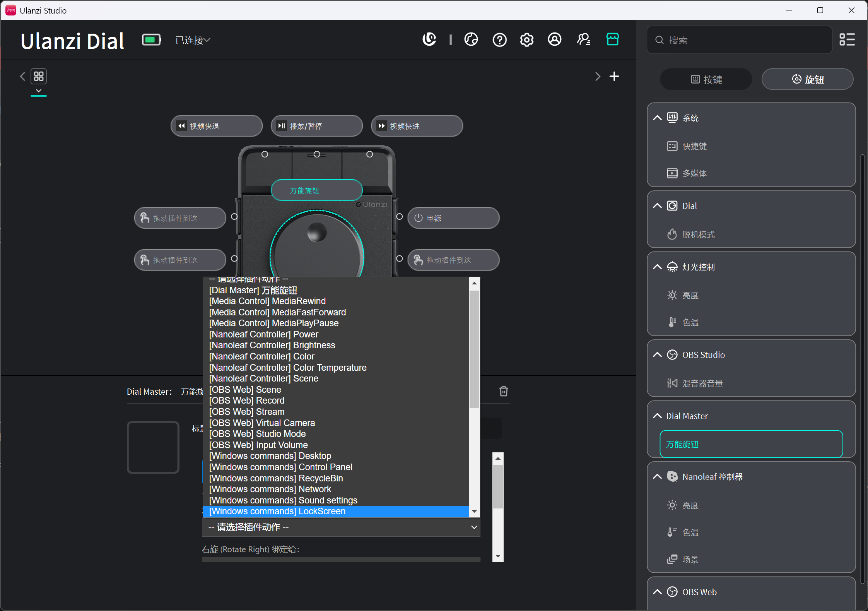This screenshot has height=611, width=868.
Task: Collapse the 系统 category
Action: tap(657, 118)
